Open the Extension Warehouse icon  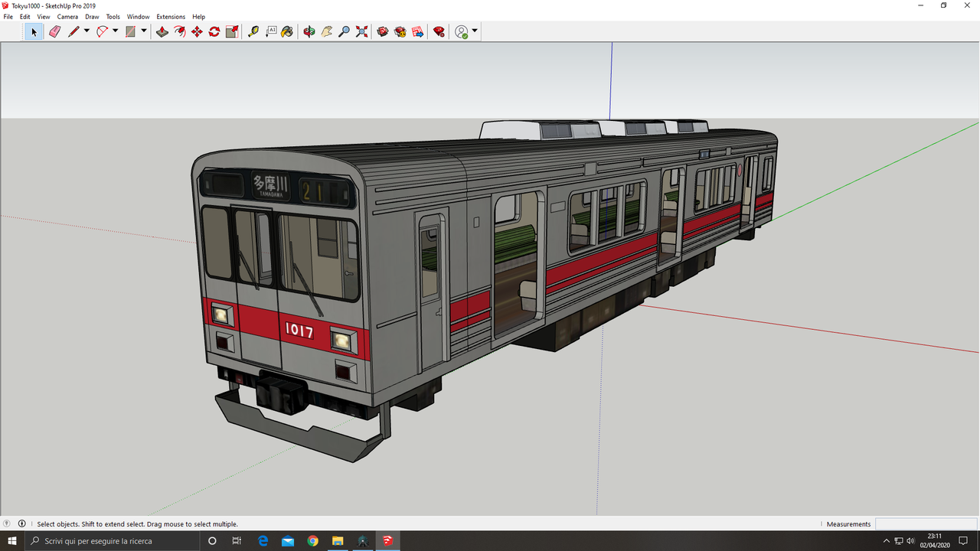400,31
